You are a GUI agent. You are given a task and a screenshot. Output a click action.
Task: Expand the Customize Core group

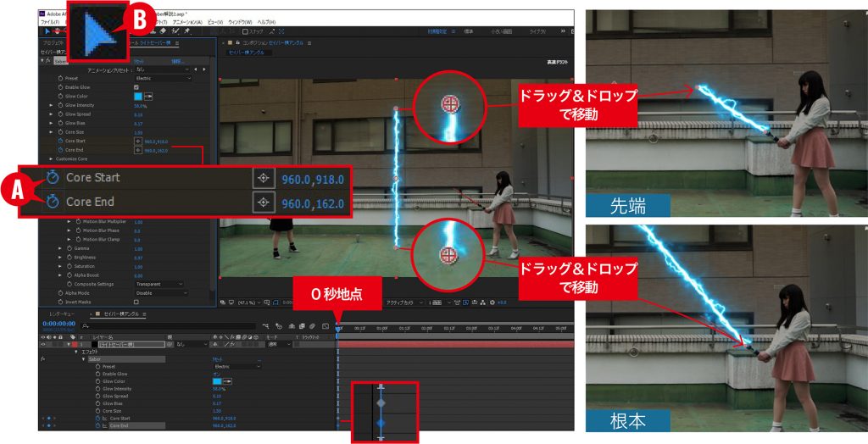tap(52, 159)
